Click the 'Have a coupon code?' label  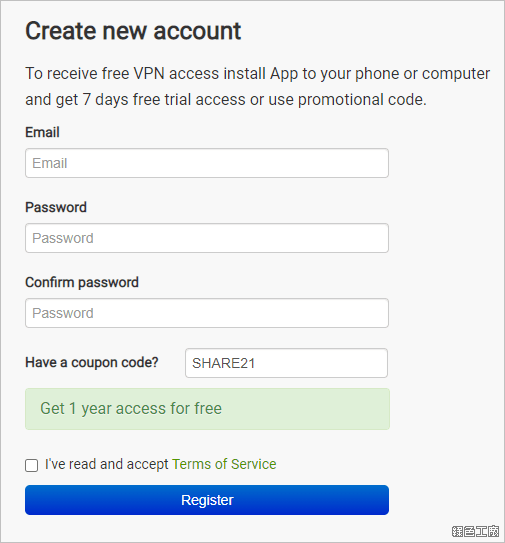click(x=92, y=363)
